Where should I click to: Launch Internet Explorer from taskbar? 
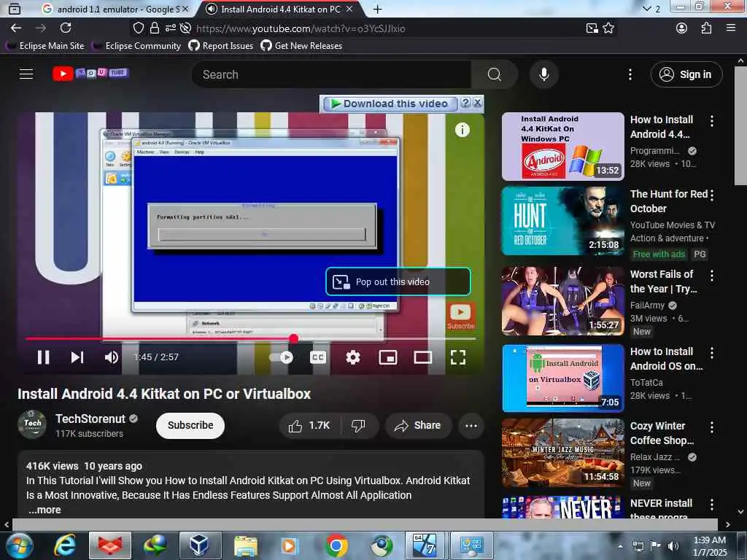pos(64,545)
